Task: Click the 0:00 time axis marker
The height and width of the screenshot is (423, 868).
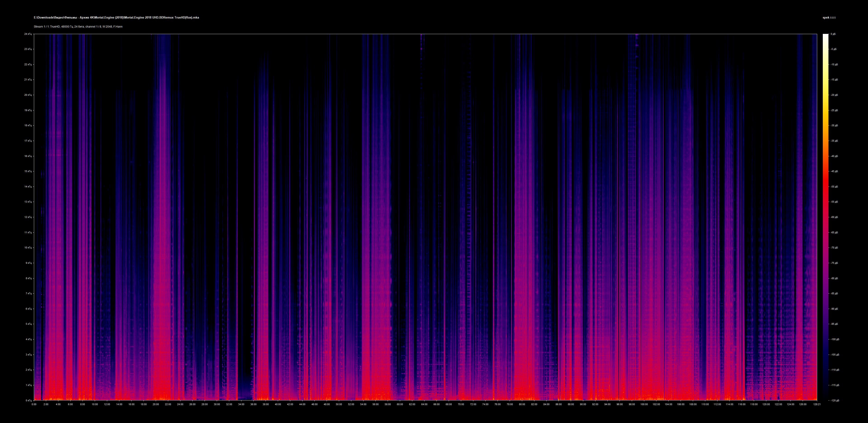Action: 34,404
